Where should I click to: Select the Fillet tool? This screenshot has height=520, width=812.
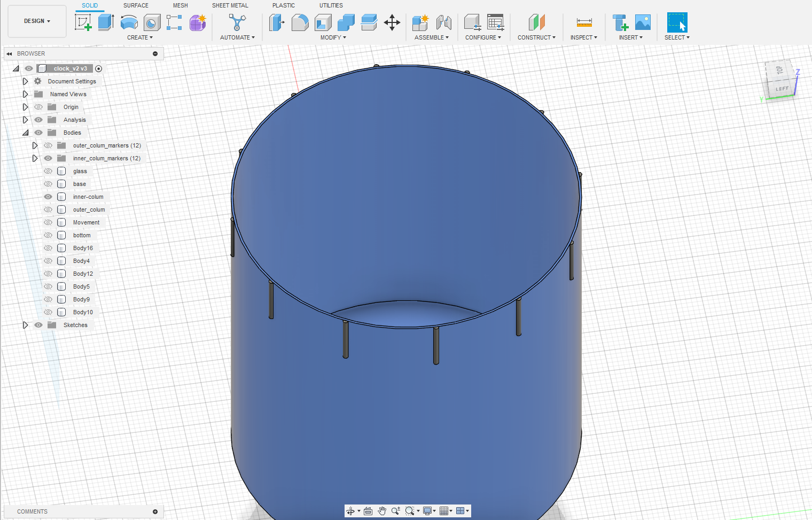point(300,22)
